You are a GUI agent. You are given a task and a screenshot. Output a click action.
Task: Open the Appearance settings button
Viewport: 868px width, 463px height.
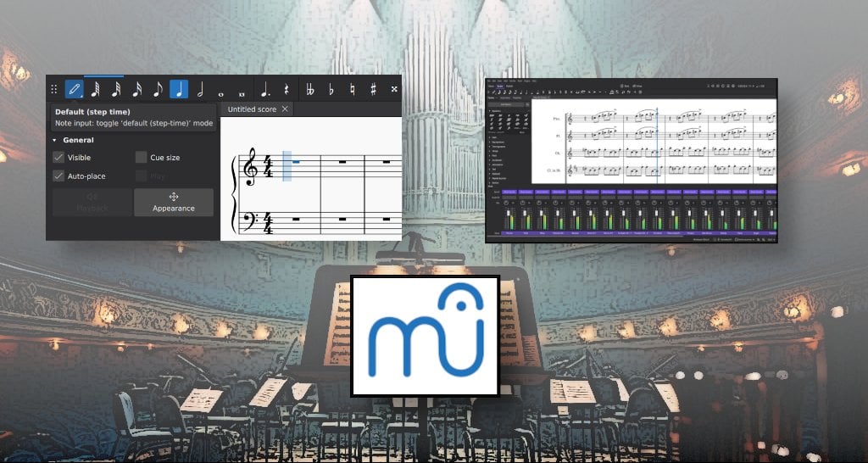click(x=174, y=202)
